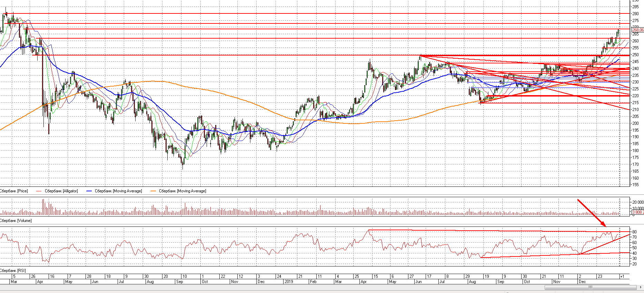
Task: Click the date 26 on time axis
Action: (x=33, y=276)
